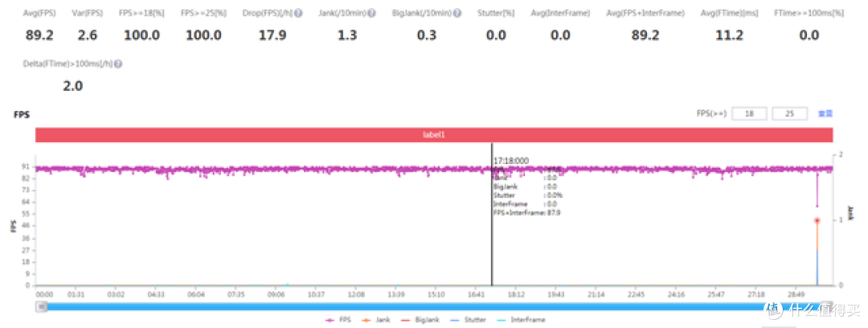Click the red jank point marker on chart

[817, 220]
